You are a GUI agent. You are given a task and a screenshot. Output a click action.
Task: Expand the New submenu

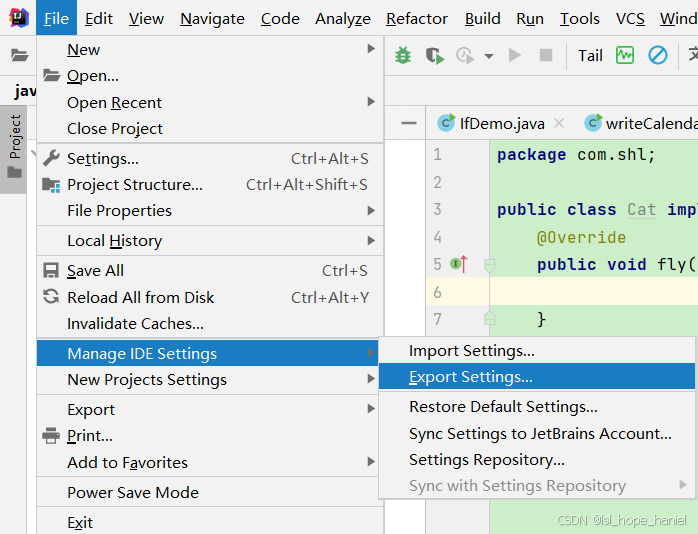210,49
